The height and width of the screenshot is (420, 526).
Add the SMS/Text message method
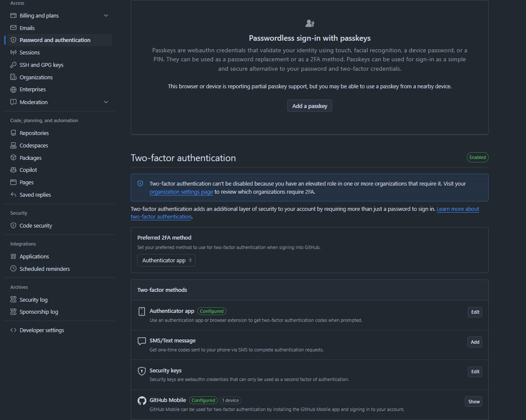click(x=475, y=342)
